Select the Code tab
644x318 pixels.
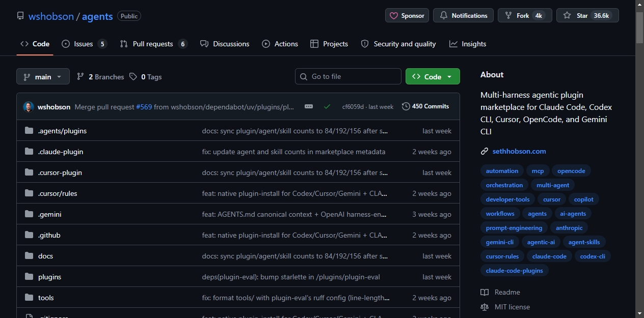35,44
